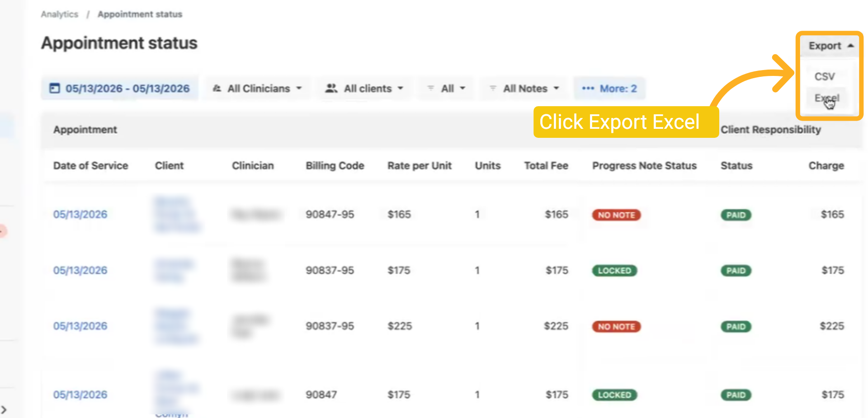Choose Excel export option

click(x=826, y=98)
